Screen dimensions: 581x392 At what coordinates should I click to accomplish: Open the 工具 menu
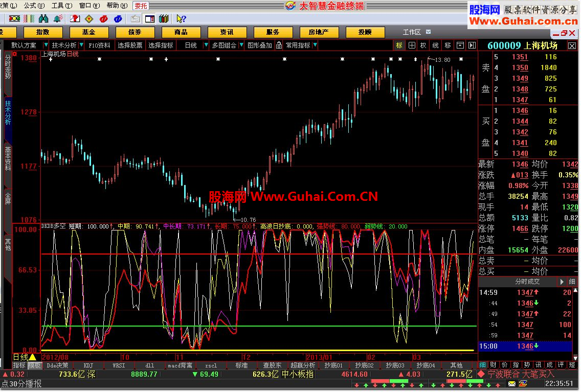point(62,6)
